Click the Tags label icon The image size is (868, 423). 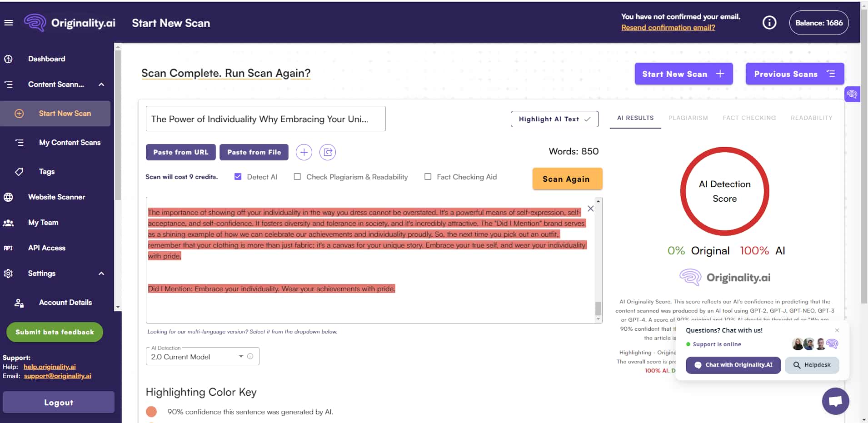[x=19, y=172]
